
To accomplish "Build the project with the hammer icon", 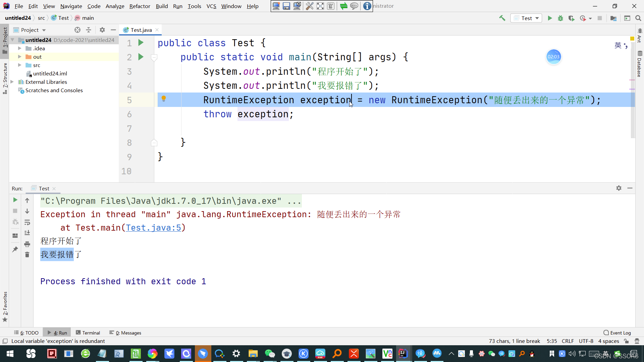I will pyautogui.click(x=502, y=18).
